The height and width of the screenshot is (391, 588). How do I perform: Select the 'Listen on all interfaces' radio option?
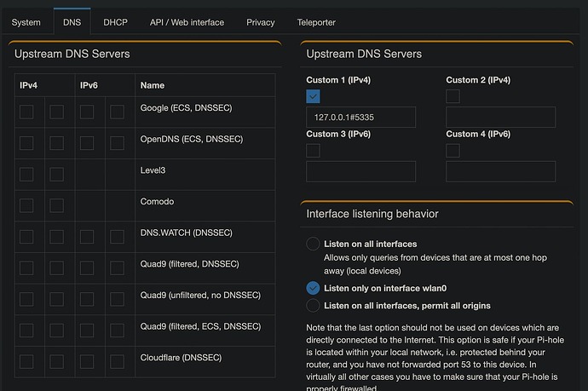pyautogui.click(x=314, y=244)
